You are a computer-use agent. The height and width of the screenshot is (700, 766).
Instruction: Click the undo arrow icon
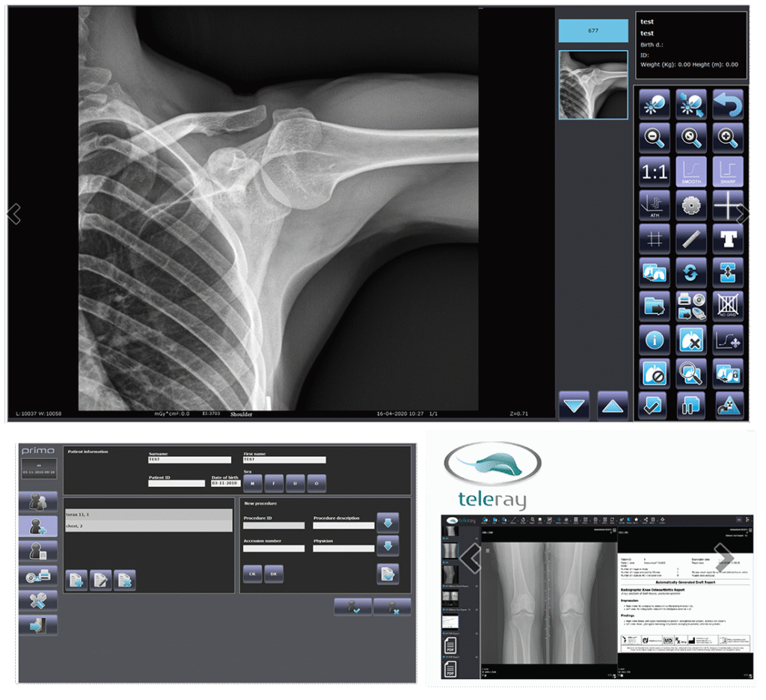click(x=727, y=104)
